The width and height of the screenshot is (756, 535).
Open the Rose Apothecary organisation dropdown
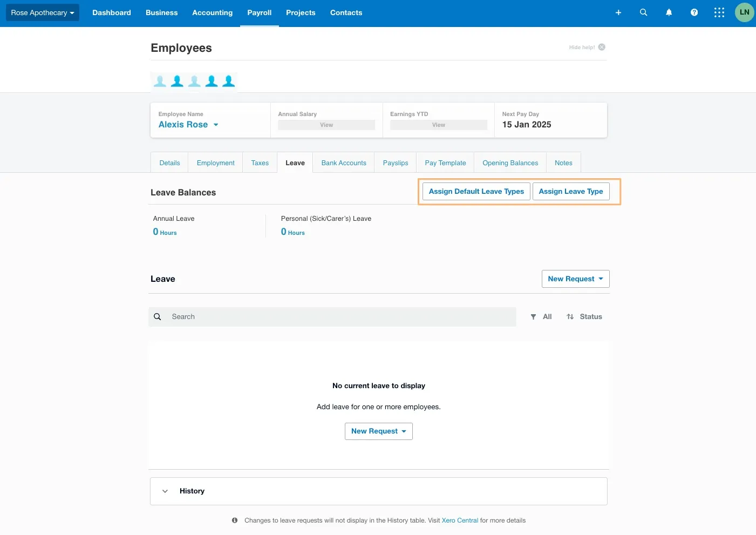43,12
